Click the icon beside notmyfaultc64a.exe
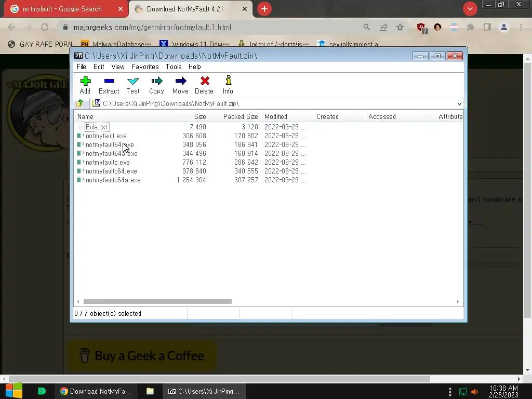The height and width of the screenshot is (399, 532). coord(79,180)
